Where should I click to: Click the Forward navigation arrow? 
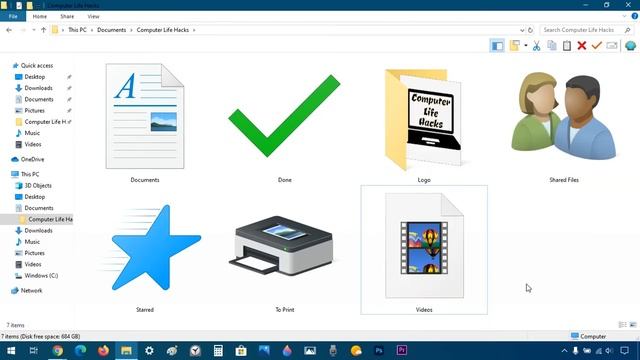click(x=23, y=30)
